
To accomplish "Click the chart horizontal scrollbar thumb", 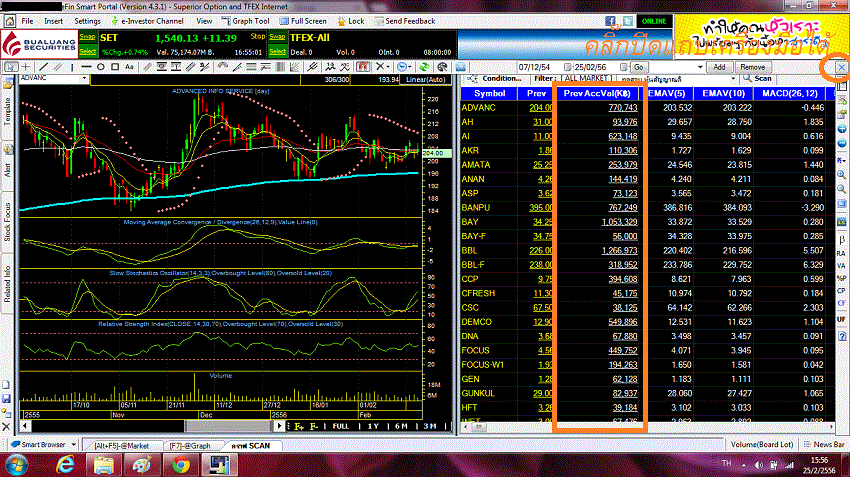I will [x=228, y=426].
